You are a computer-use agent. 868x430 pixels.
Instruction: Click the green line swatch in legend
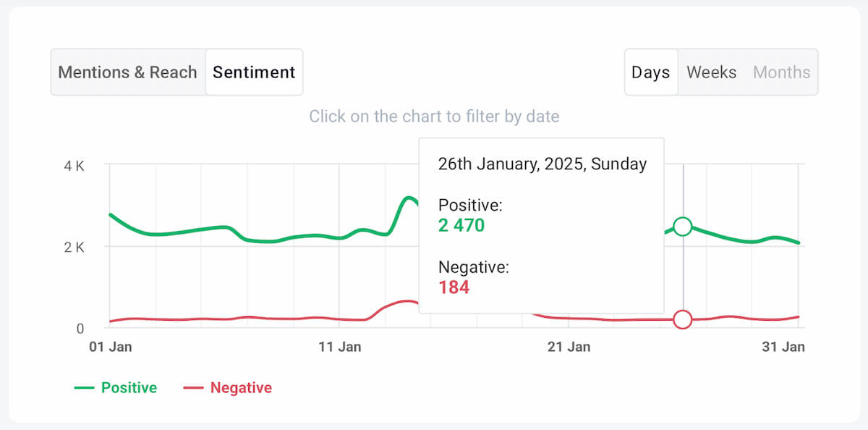point(85,388)
